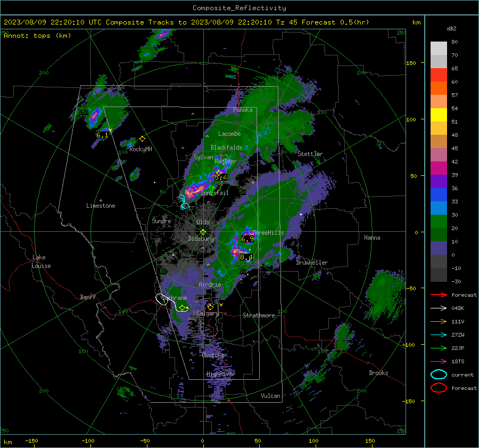Click the Vulcan city label

coord(270,396)
